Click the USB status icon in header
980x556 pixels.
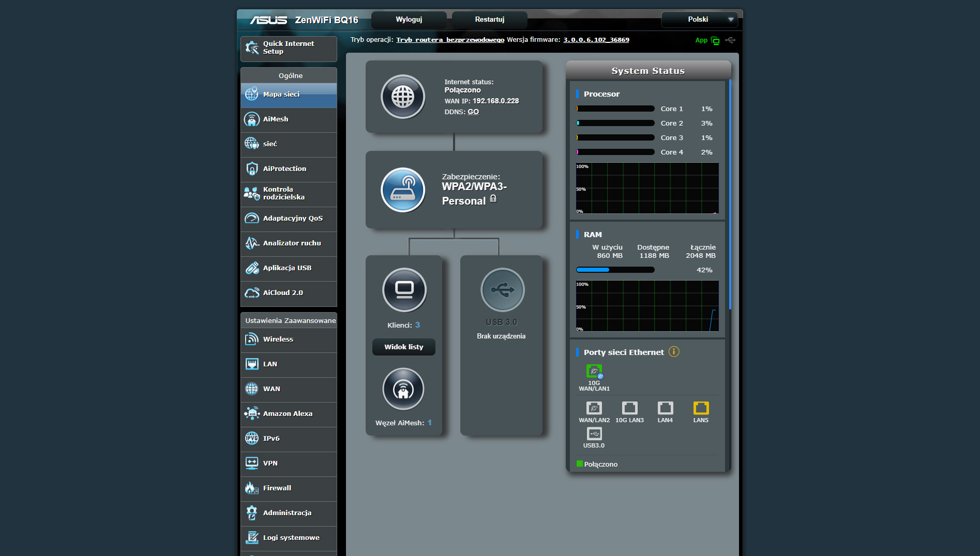click(x=730, y=40)
